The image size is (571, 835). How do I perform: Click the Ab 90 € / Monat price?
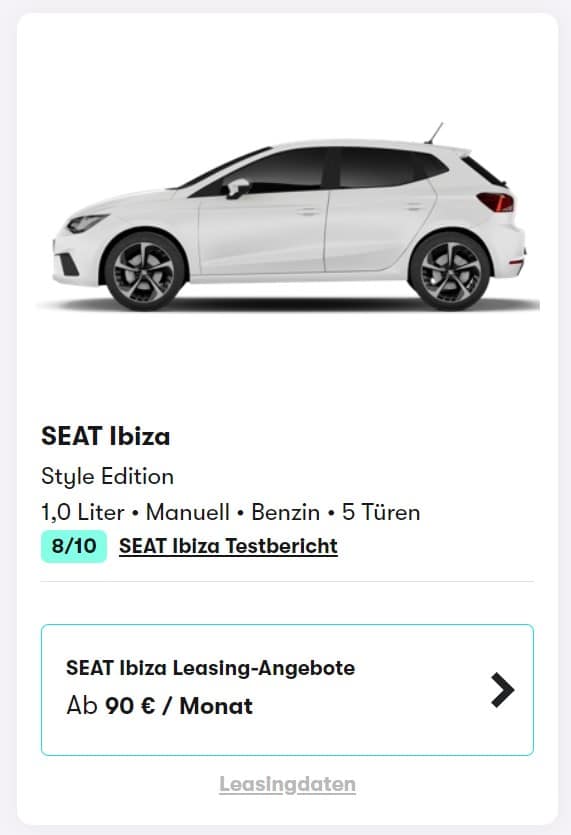click(160, 706)
